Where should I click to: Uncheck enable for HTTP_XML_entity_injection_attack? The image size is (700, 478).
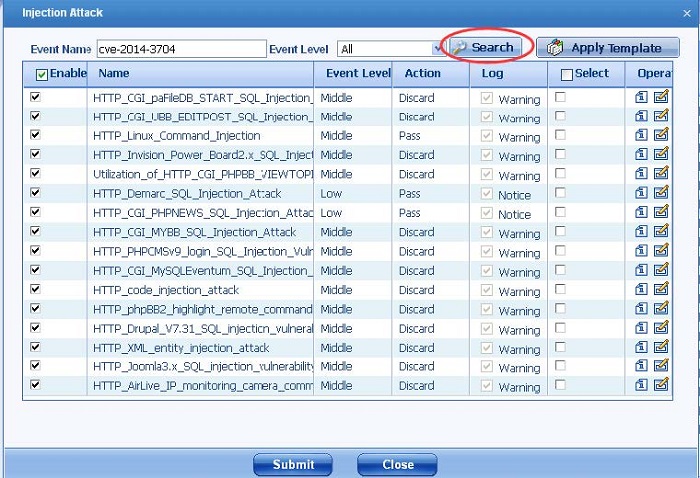coord(35,346)
